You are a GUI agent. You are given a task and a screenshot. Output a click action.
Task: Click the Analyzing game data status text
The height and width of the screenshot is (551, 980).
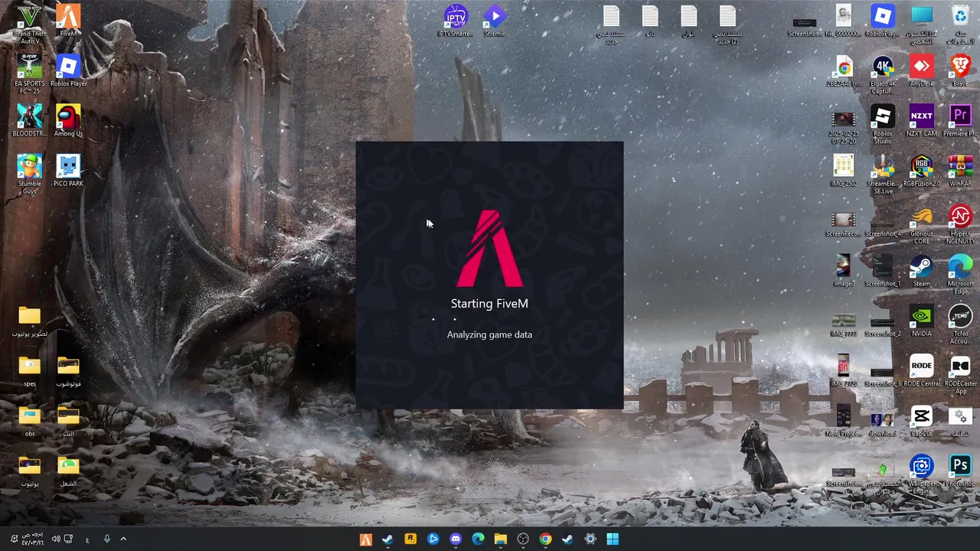pyautogui.click(x=489, y=334)
